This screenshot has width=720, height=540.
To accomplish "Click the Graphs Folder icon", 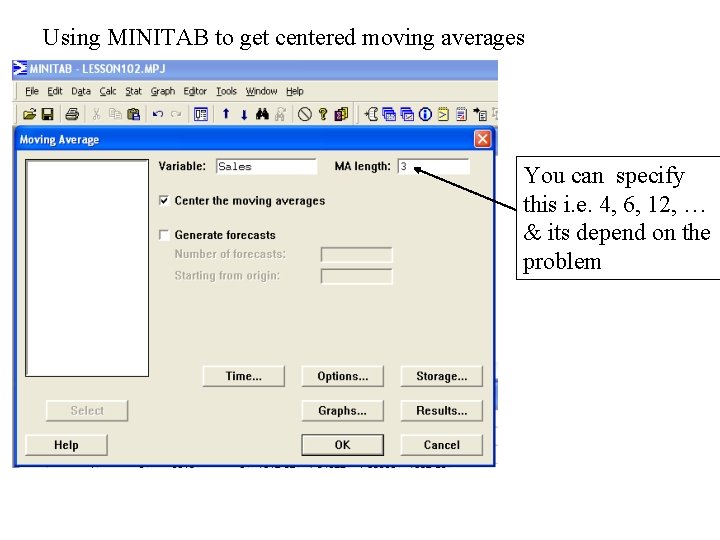I will click(407, 114).
